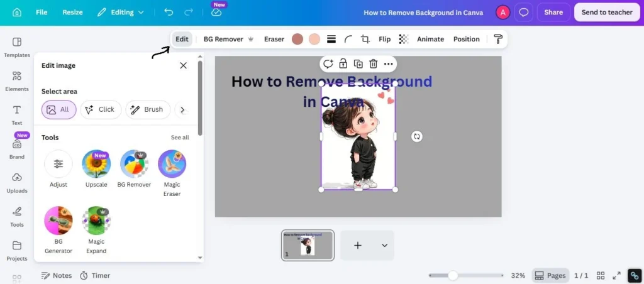Image resolution: width=644 pixels, height=284 pixels.
Task: Open the Magic Eraser tool
Action: pos(172,173)
